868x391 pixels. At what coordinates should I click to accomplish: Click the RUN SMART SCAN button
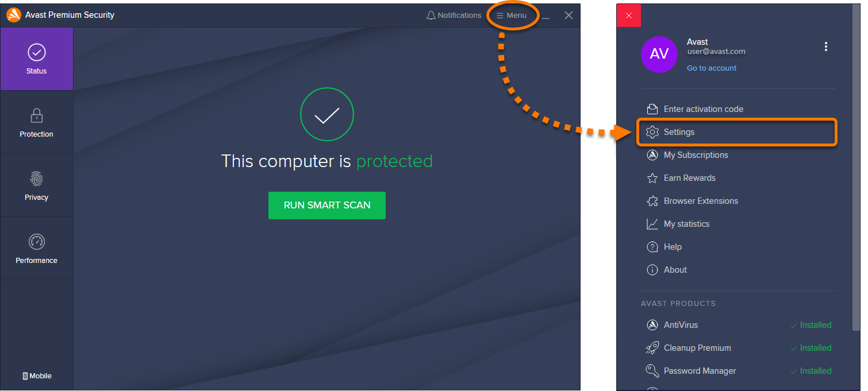click(x=327, y=206)
